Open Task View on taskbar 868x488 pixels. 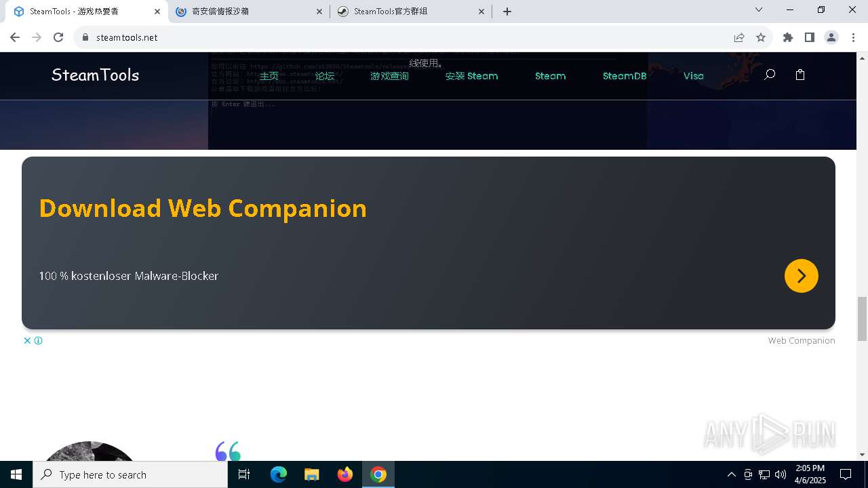(x=244, y=474)
